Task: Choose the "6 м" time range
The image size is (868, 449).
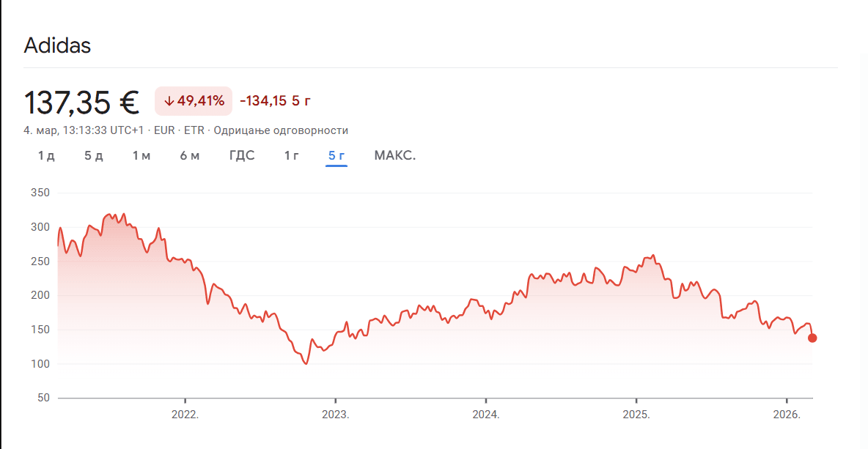Action: (190, 155)
